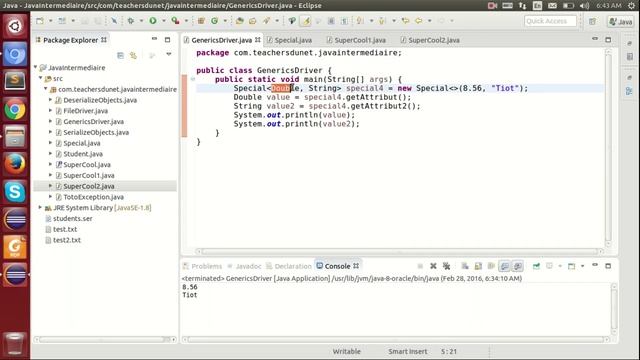The image size is (640, 360).
Task: Click the Package Explorer horizontal scrollbar
Action: coord(104,339)
